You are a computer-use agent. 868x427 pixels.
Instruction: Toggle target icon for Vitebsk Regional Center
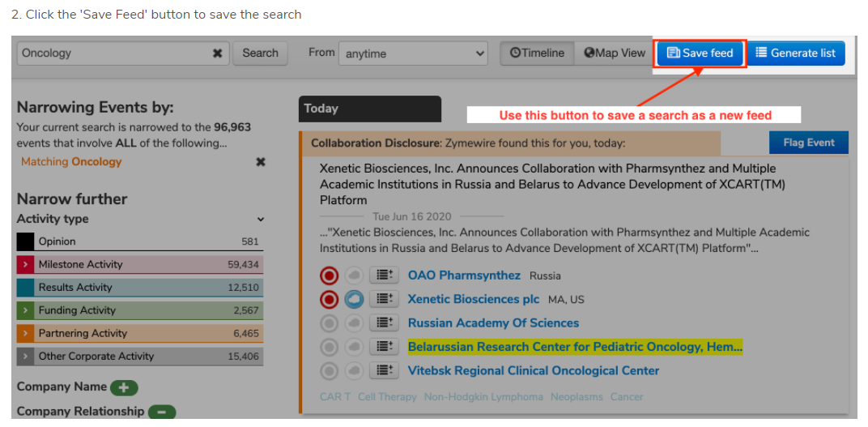point(329,371)
